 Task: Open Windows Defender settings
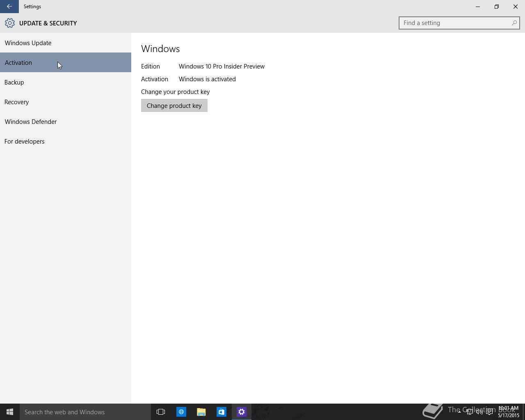coord(66,121)
